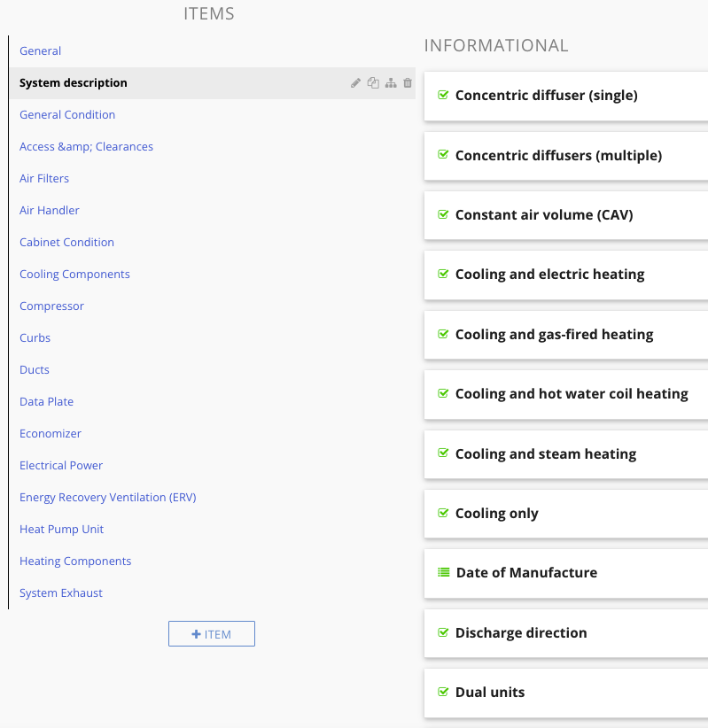Toggle the Concentric diffuser (single) checkbox
Viewport: 708px width, 728px height.
[x=443, y=95]
